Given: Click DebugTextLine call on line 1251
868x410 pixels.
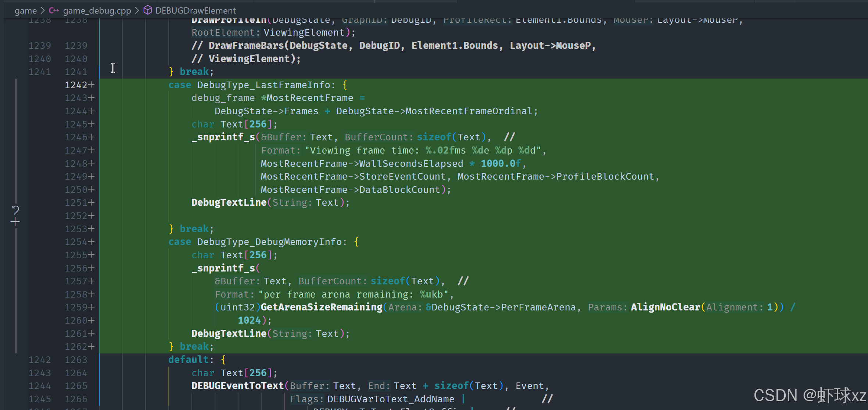Looking at the screenshot, I should click(229, 202).
